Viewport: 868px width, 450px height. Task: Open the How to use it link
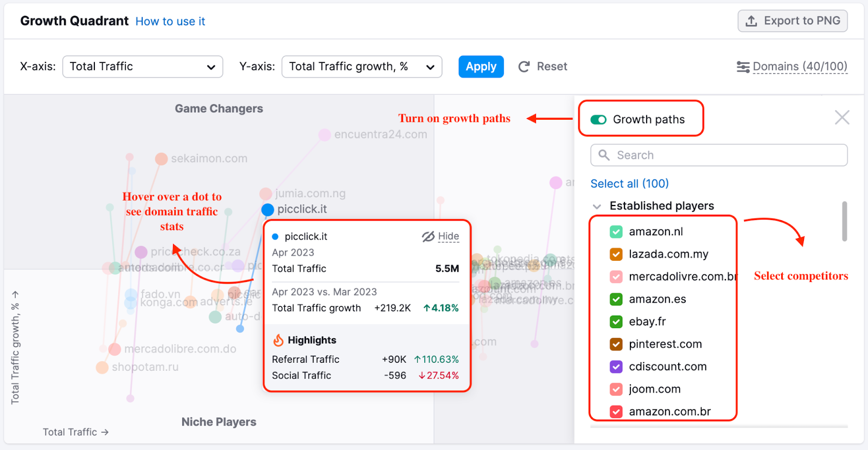click(170, 22)
